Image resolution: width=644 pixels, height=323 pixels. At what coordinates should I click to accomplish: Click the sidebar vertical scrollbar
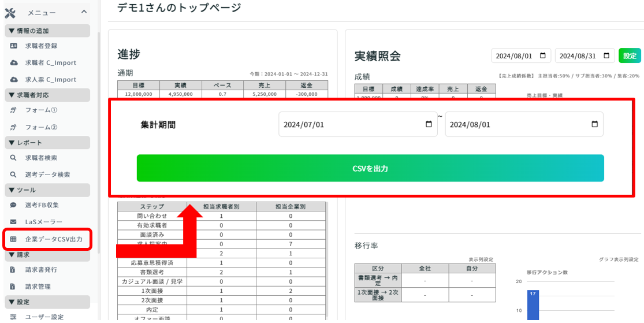99,144
